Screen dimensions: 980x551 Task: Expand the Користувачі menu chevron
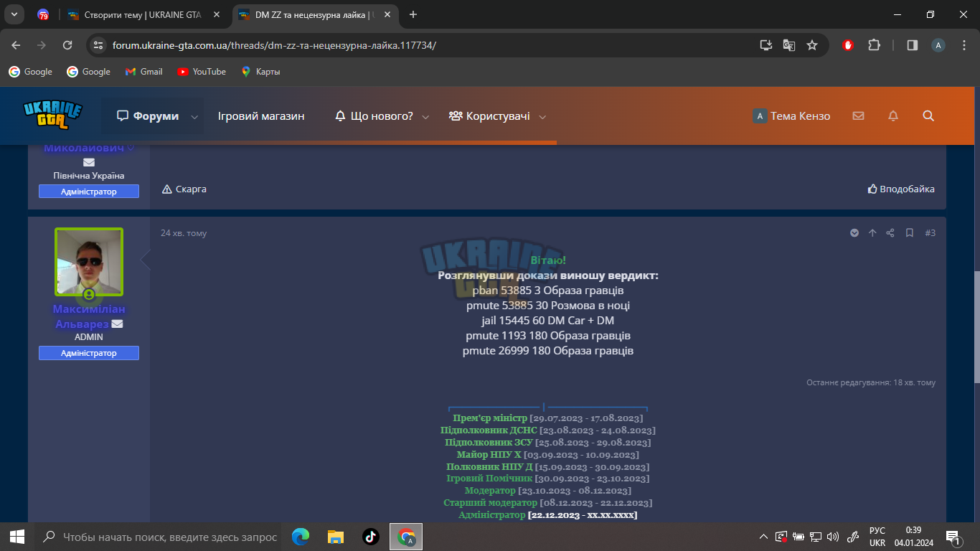[542, 117]
